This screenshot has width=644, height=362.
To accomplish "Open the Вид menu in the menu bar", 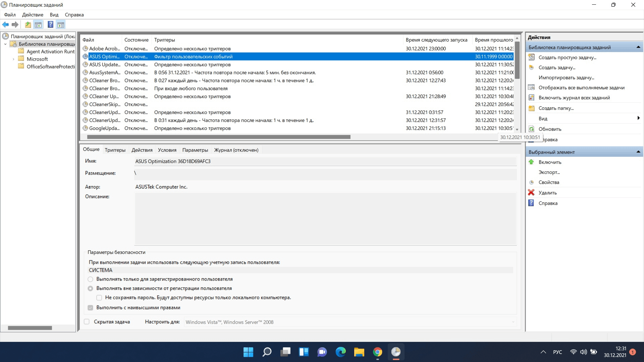I will 54,15.
